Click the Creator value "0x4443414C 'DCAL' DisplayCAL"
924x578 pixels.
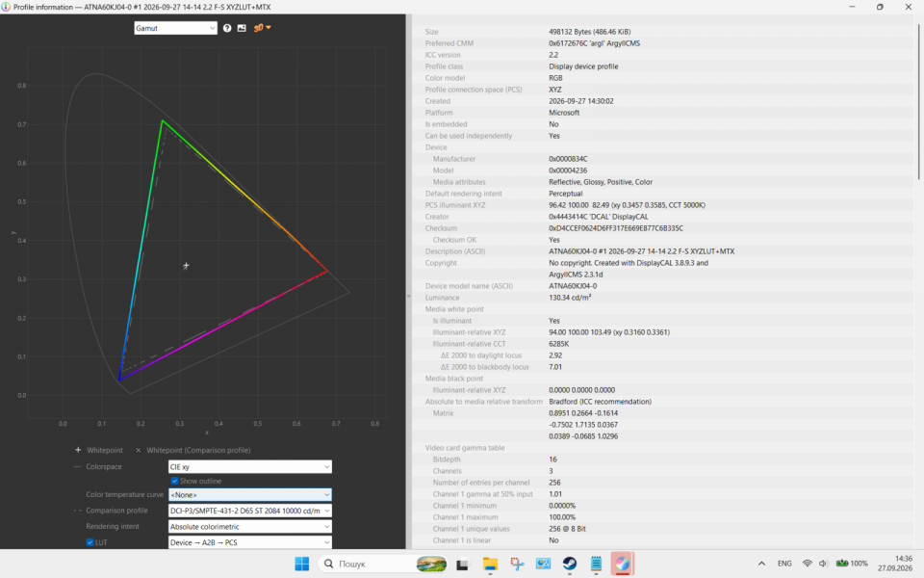pos(598,217)
